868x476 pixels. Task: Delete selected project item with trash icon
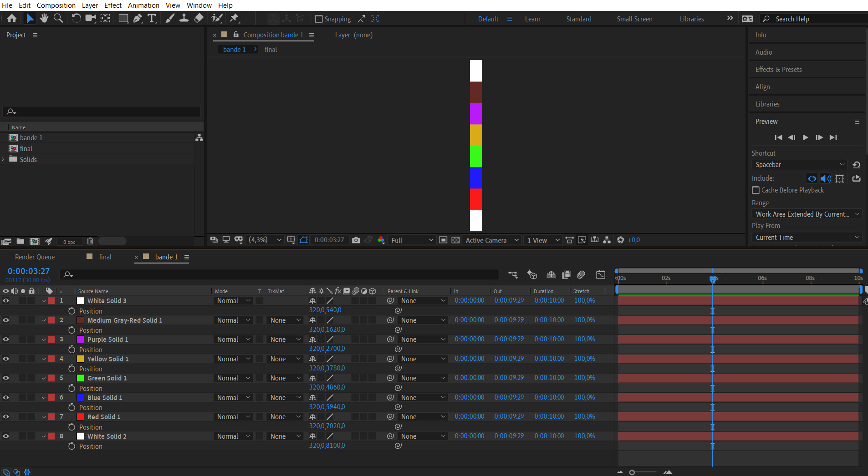point(90,241)
